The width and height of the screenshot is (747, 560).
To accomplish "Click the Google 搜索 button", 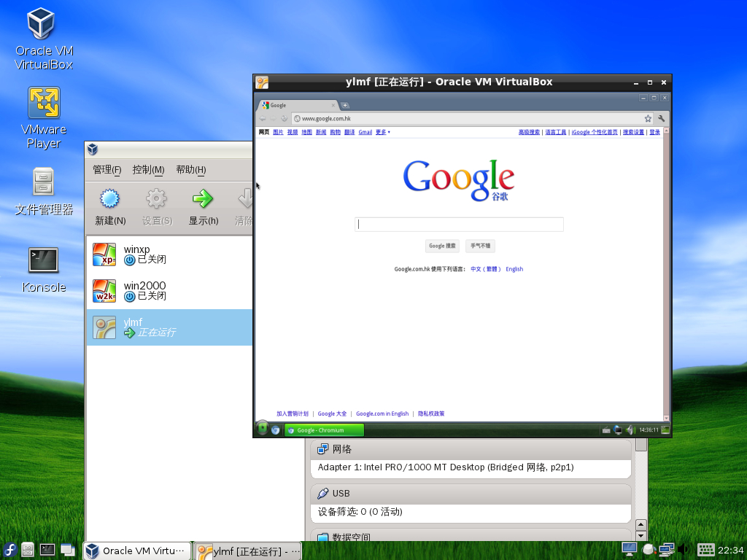I will (x=442, y=246).
